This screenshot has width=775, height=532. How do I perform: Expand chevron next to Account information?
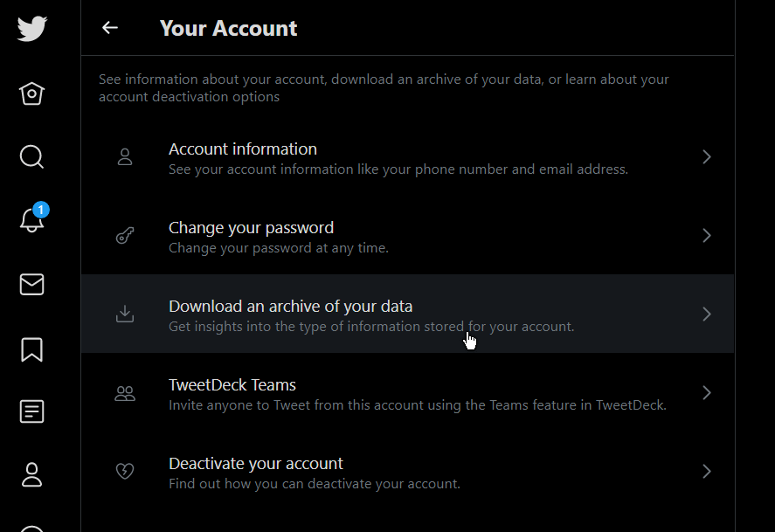[707, 157]
